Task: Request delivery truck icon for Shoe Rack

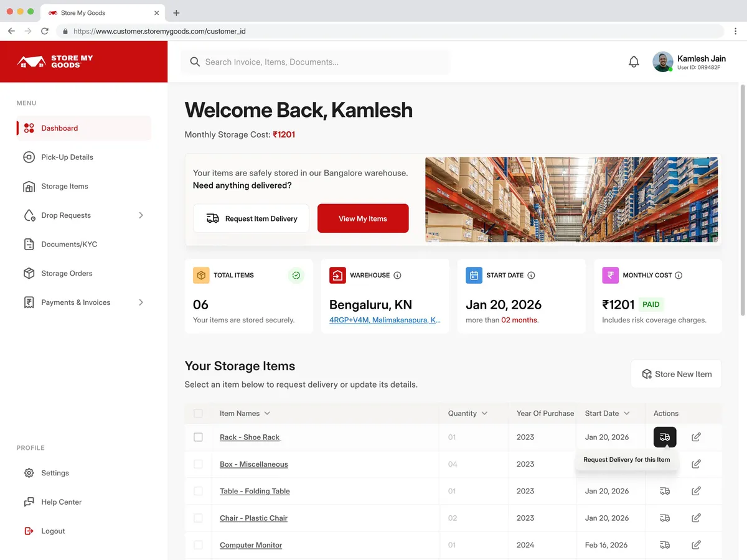Action: coord(665,437)
